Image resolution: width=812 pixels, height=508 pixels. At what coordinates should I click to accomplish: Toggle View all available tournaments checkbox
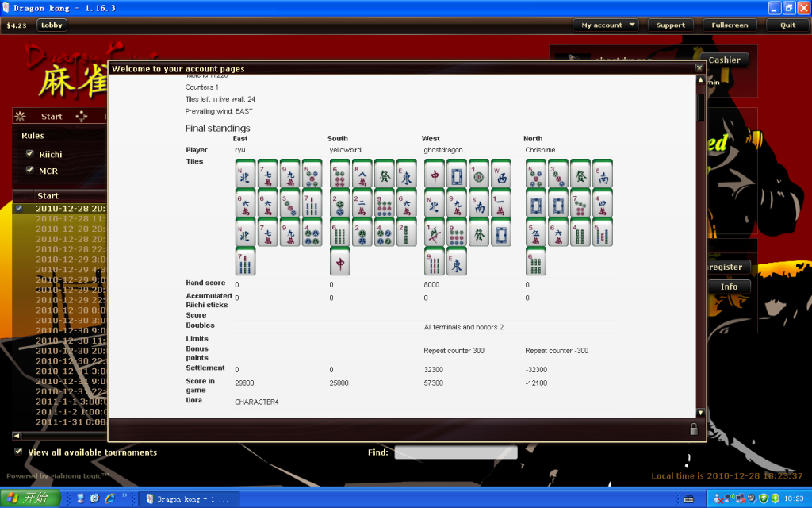19,452
